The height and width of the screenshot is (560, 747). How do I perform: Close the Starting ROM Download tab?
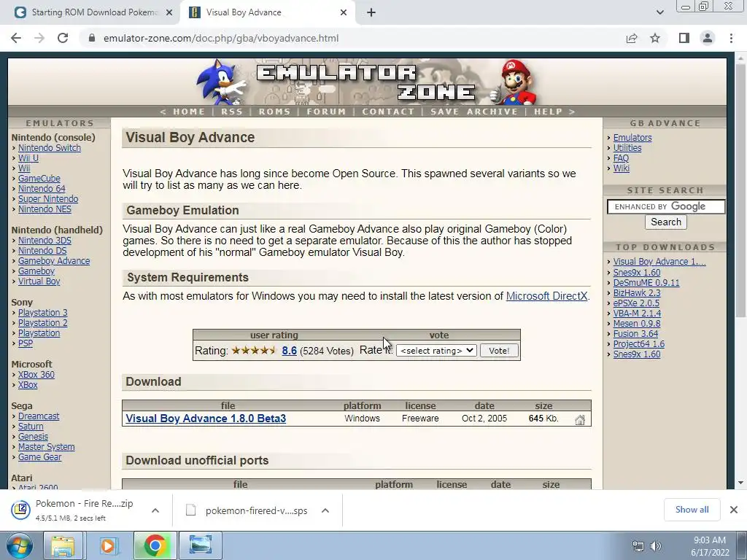169,12
